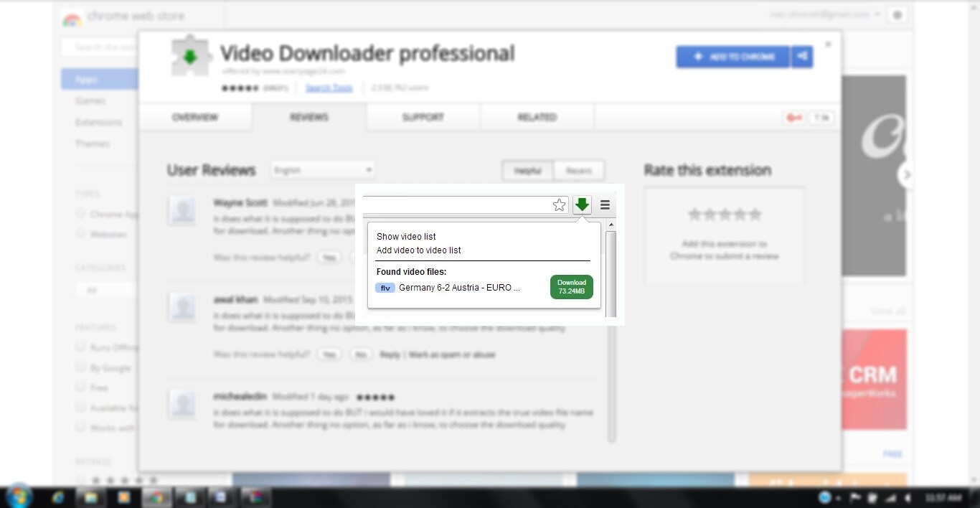Sort reviews by Recent
980x508 pixels.
coord(579,171)
